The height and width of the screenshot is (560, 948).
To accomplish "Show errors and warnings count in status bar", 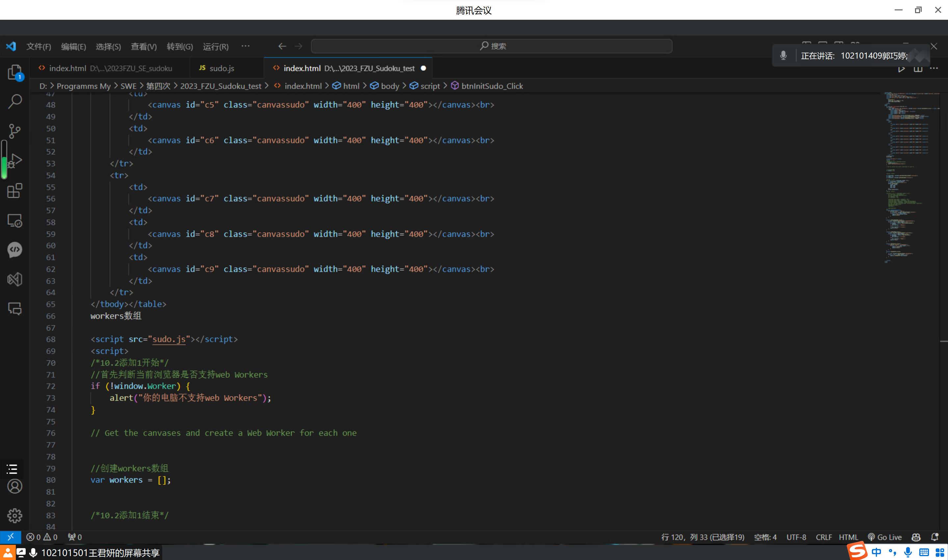I will click(x=42, y=537).
